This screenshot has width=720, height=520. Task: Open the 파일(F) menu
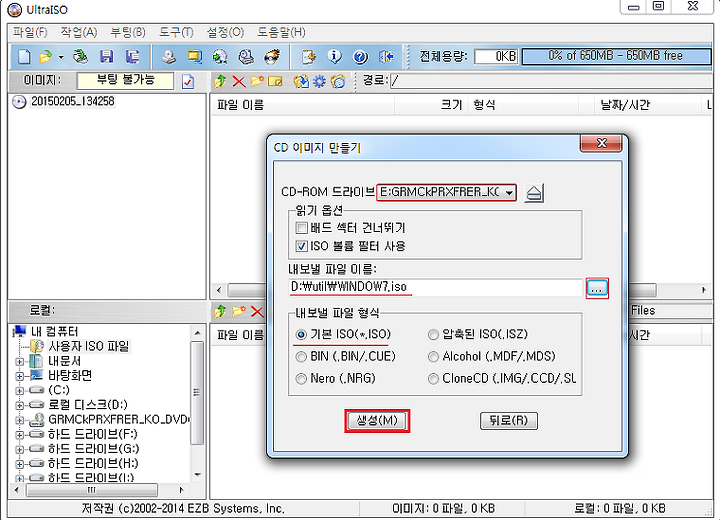pyautogui.click(x=30, y=32)
